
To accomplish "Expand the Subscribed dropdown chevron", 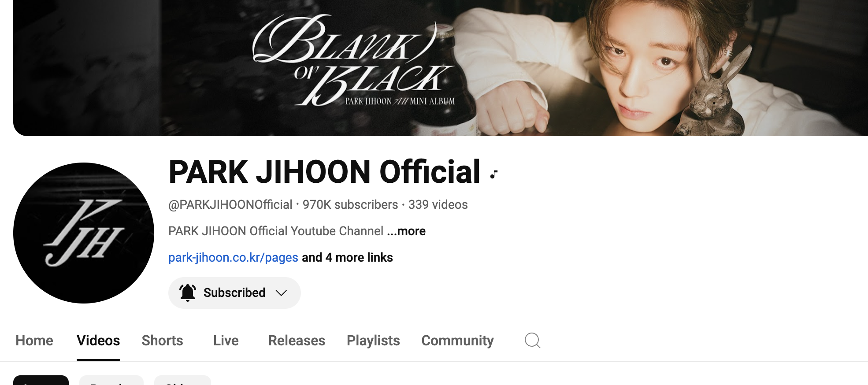I will (281, 293).
